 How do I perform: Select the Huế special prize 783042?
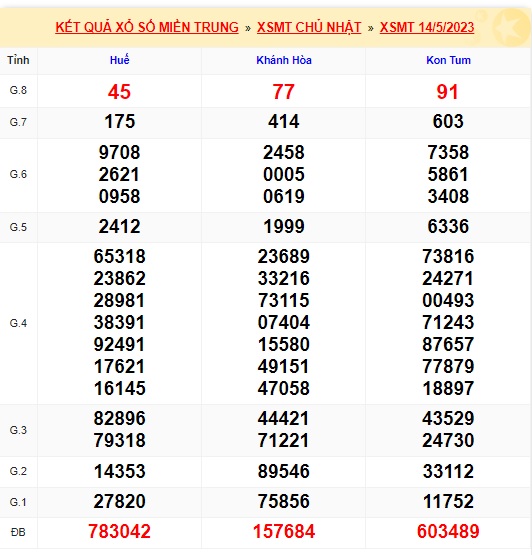point(120,531)
